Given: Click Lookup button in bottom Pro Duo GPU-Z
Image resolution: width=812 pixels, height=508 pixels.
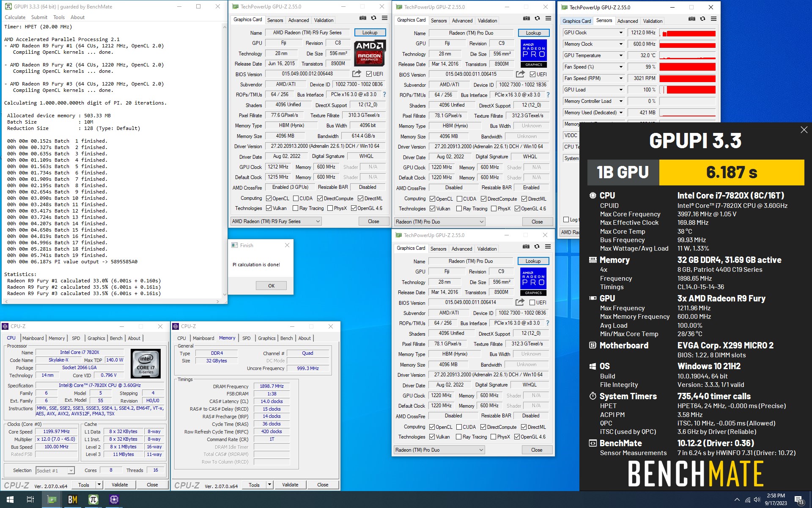Looking at the screenshot, I should pos(533,261).
